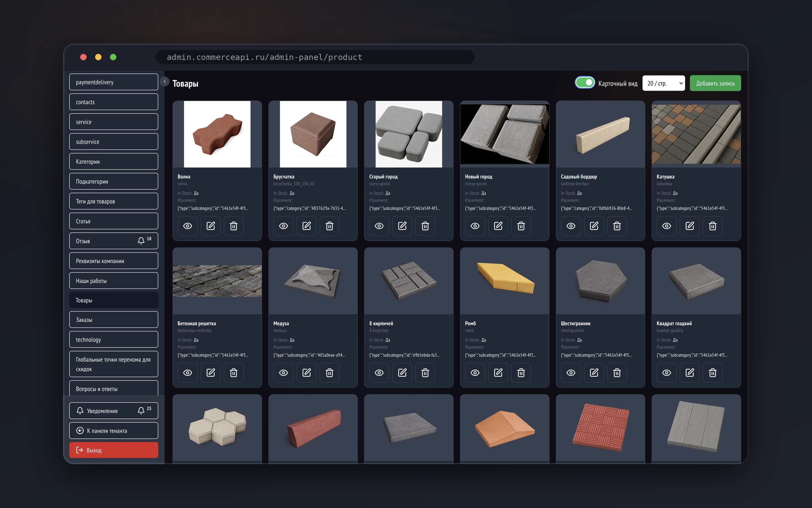Edit the Медуза product
This screenshot has width=812, height=508.
[307, 373]
